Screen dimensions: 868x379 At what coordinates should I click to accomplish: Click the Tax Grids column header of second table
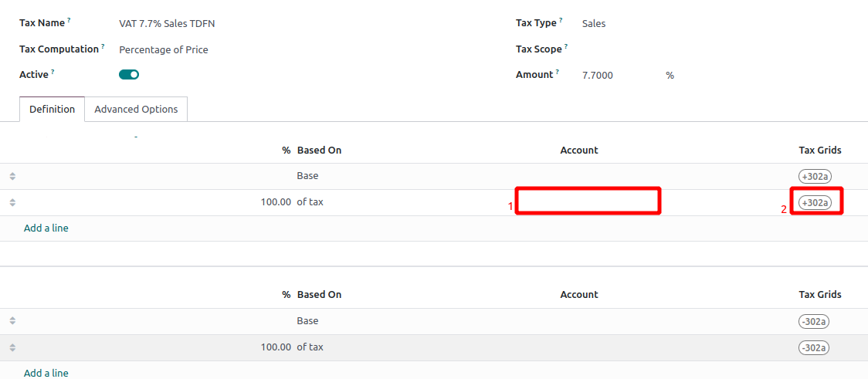pyautogui.click(x=820, y=295)
